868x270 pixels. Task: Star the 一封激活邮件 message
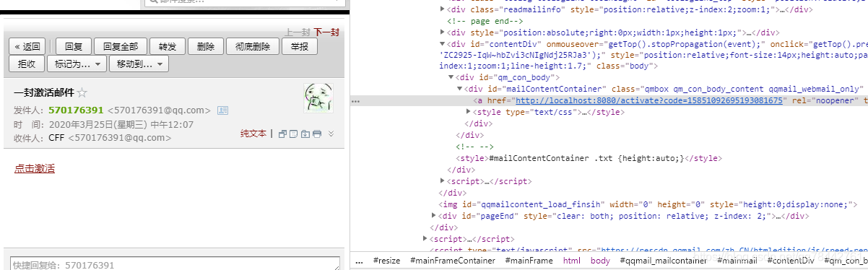pyautogui.click(x=82, y=92)
